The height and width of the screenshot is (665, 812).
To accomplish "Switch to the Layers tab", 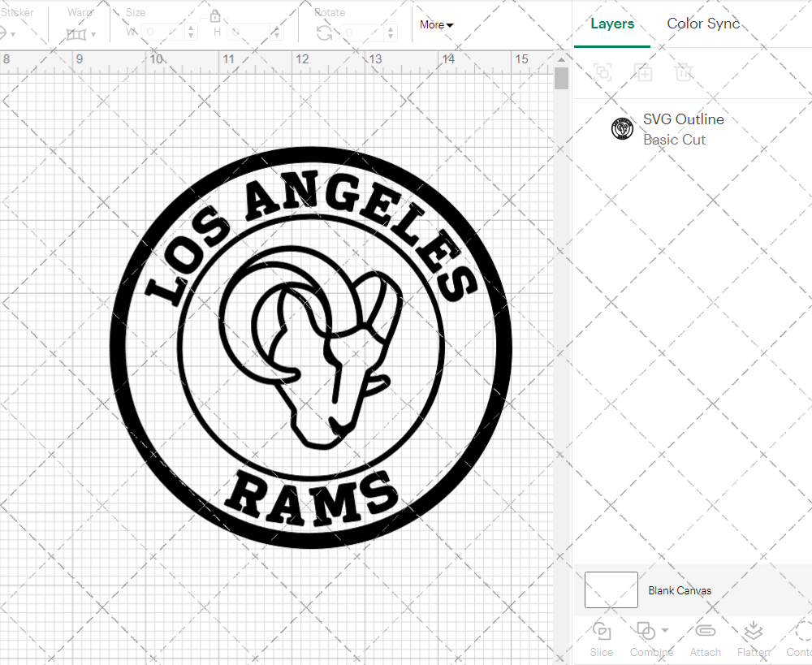I will 612,24.
